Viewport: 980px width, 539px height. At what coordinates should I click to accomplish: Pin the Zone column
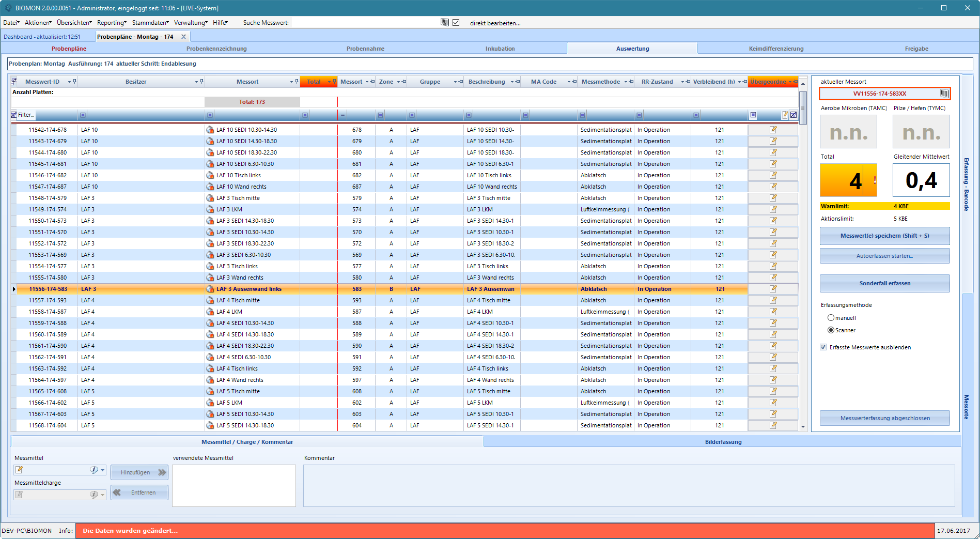click(x=404, y=81)
